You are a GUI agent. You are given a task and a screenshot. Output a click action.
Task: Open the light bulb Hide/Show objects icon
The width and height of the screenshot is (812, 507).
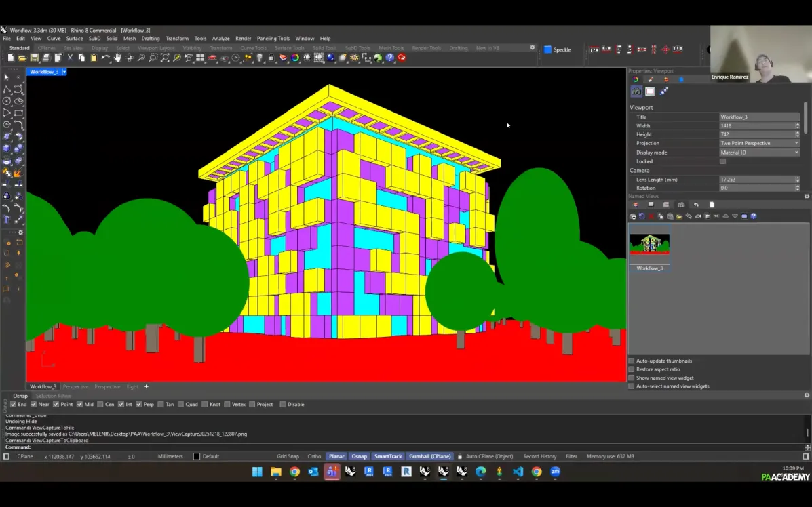[x=260, y=58]
